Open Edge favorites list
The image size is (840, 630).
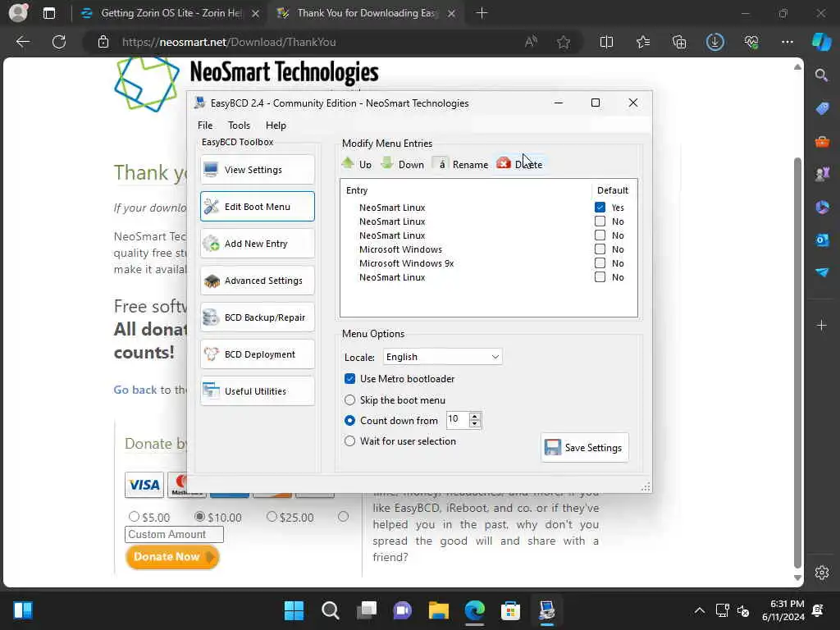point(643,42)
